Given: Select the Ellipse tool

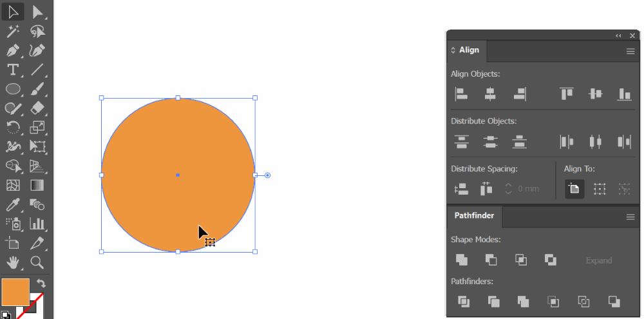Looking at the screenshot, I should tap(13, 89).
